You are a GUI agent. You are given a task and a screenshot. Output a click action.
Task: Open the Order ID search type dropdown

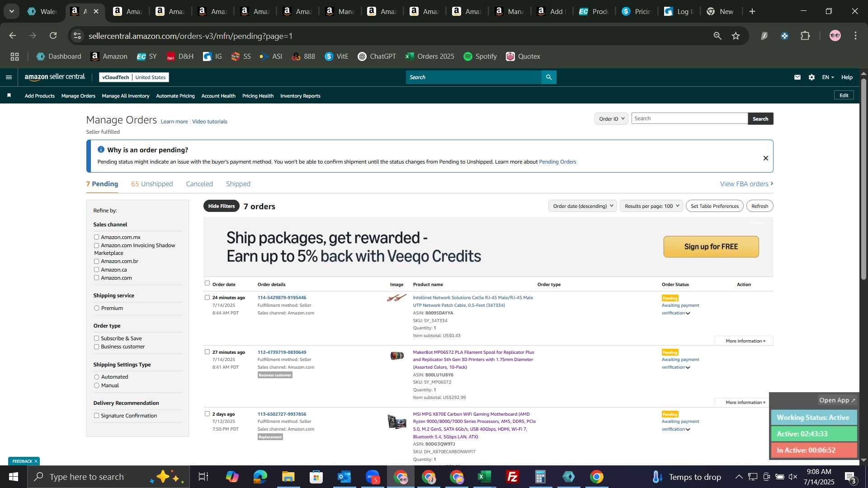[611, 119]
